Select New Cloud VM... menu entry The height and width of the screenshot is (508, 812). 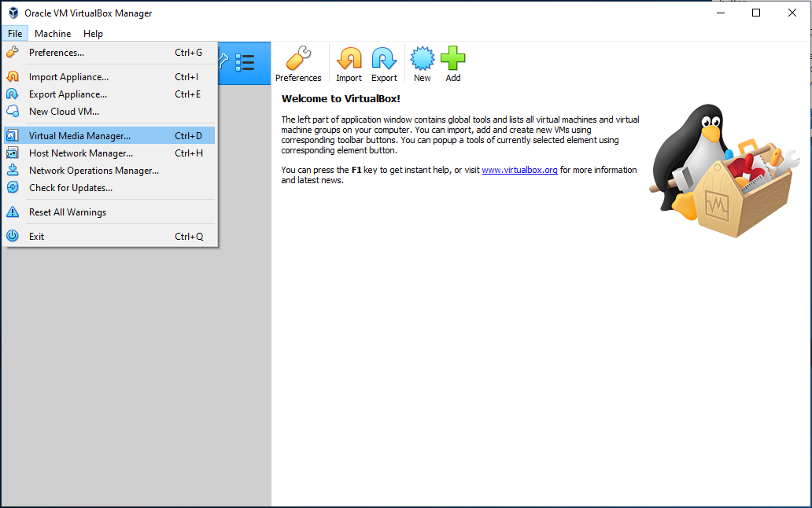pos(109,111)
